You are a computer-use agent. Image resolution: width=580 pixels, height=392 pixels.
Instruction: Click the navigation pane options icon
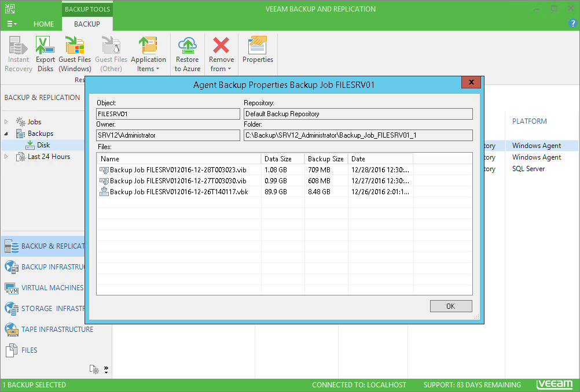[x=94, y=369]
